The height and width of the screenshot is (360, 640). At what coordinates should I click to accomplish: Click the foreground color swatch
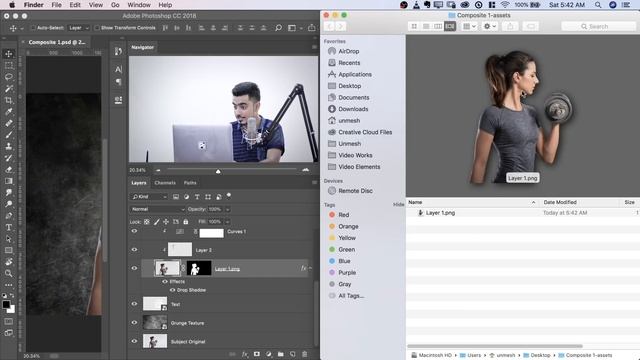6,304
